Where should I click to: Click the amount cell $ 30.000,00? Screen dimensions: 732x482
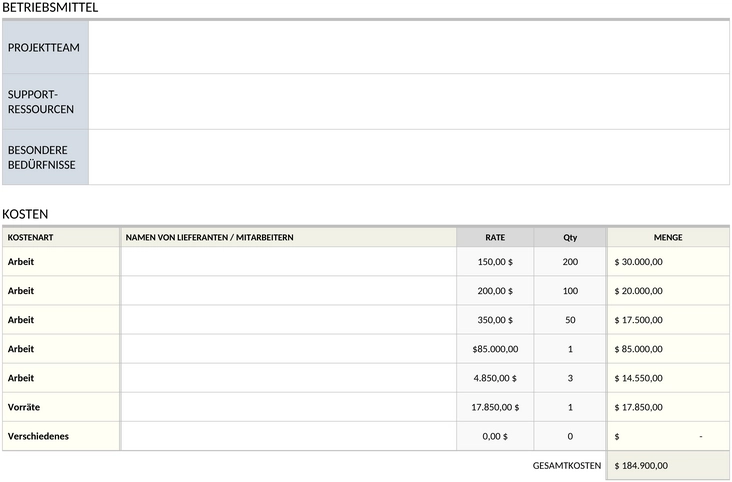tap(668, 262)
